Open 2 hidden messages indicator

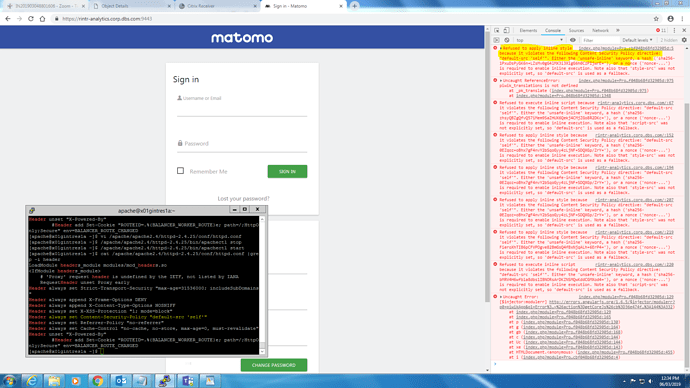668,40
